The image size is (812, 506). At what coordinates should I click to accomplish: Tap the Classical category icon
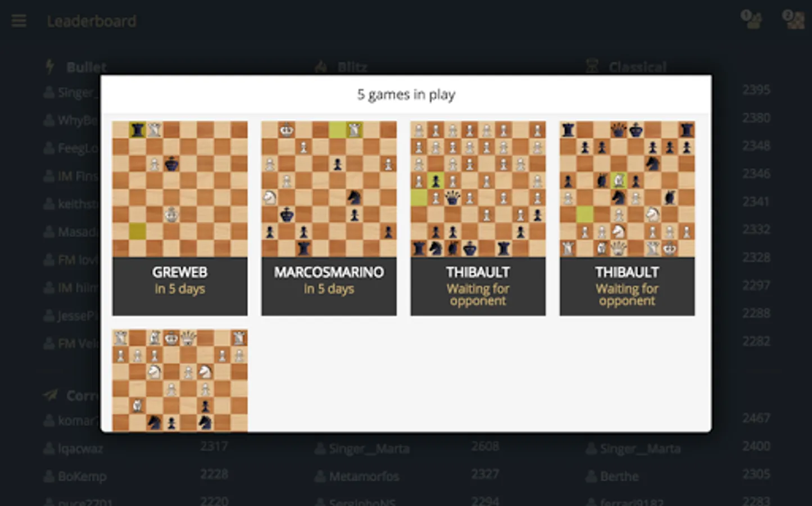click(x=592, y=67)
